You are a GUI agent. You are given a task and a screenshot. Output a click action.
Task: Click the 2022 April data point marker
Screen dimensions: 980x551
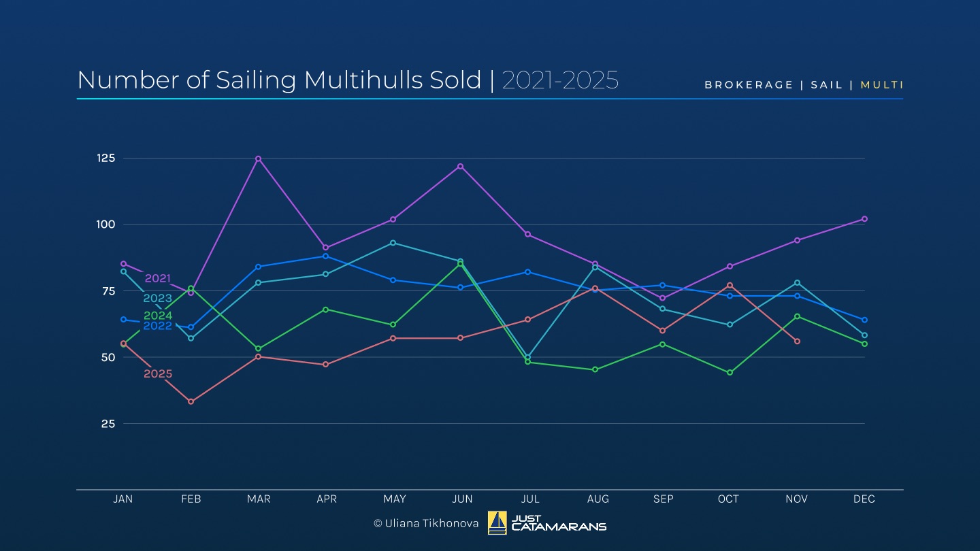[x=325, y=256]
